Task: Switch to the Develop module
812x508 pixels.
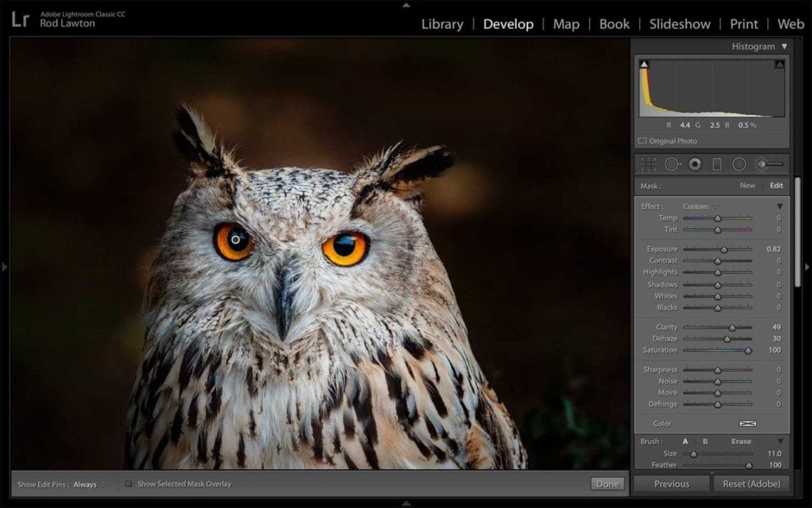Action: pyautogui.click(x=508, y=25)
